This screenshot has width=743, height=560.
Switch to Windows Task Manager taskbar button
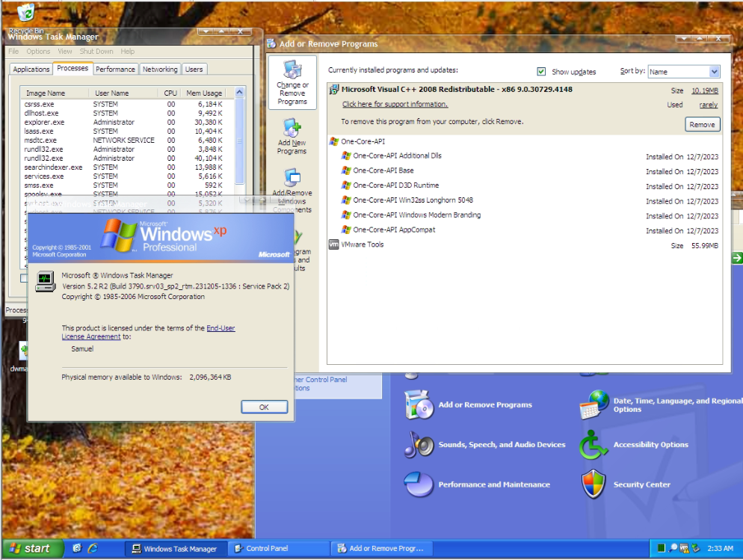point(176,548)
